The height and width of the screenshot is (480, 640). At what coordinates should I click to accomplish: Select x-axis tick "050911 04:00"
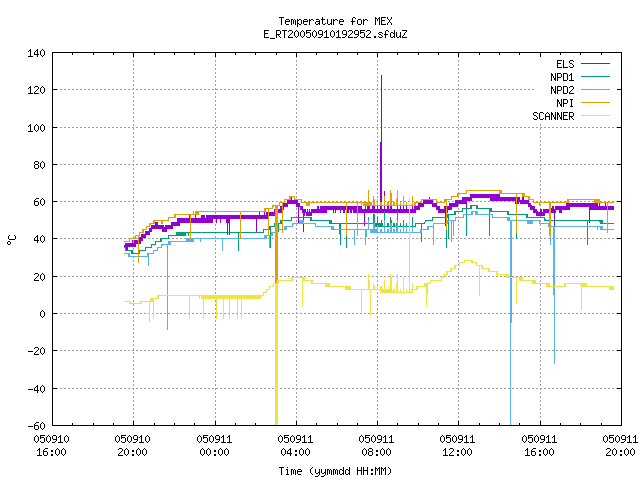(296, 446)
